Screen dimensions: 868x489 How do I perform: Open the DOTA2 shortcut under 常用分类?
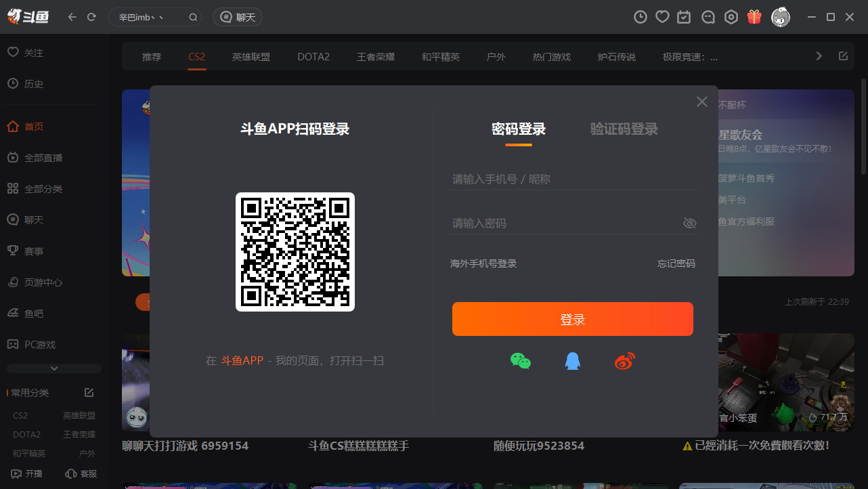click(26, 434)
